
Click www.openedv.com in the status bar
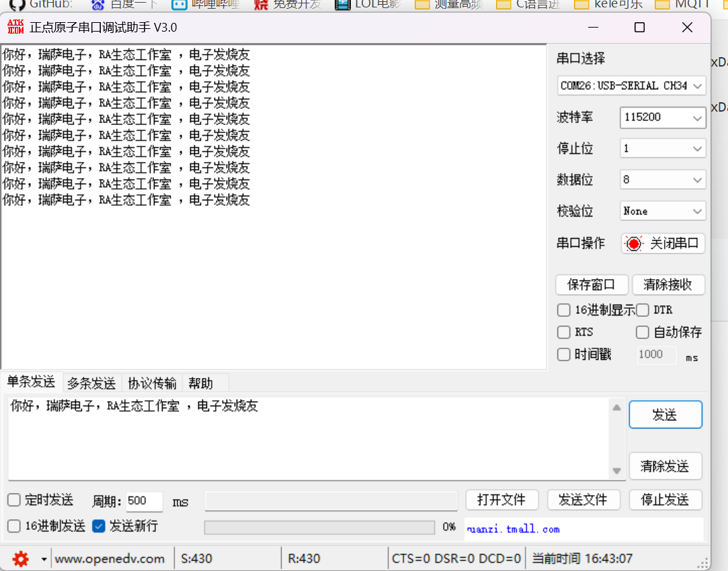tap(110, 558)
